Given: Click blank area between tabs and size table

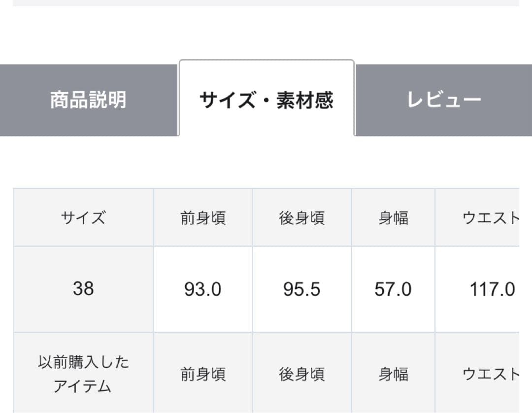Looking at the screenshot, I should point(266,162).
